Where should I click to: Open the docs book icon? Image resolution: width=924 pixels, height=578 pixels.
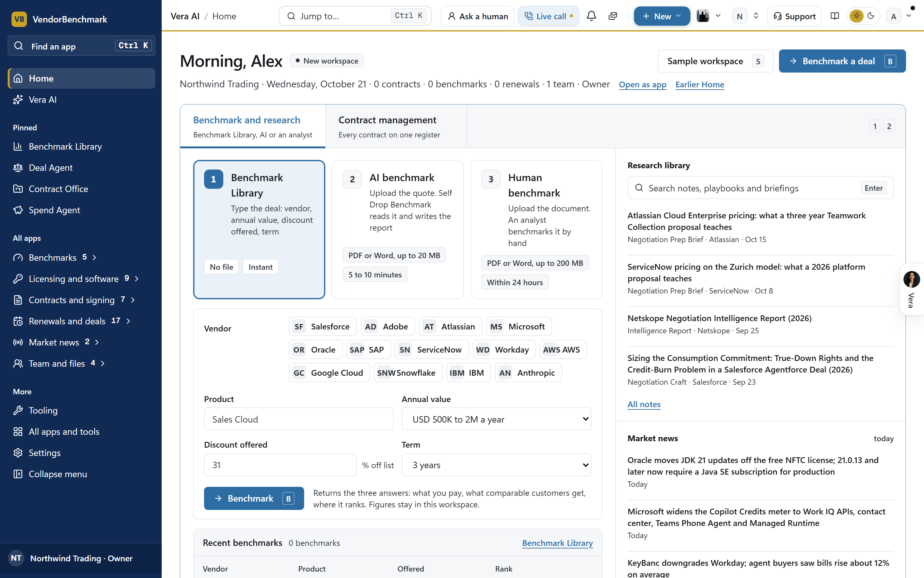[835, 16]
